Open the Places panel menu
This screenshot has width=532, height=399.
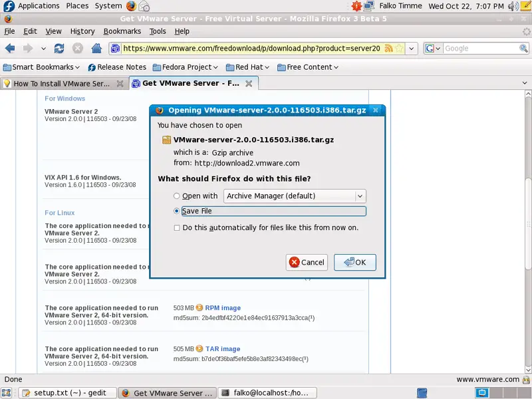(77, 6)
